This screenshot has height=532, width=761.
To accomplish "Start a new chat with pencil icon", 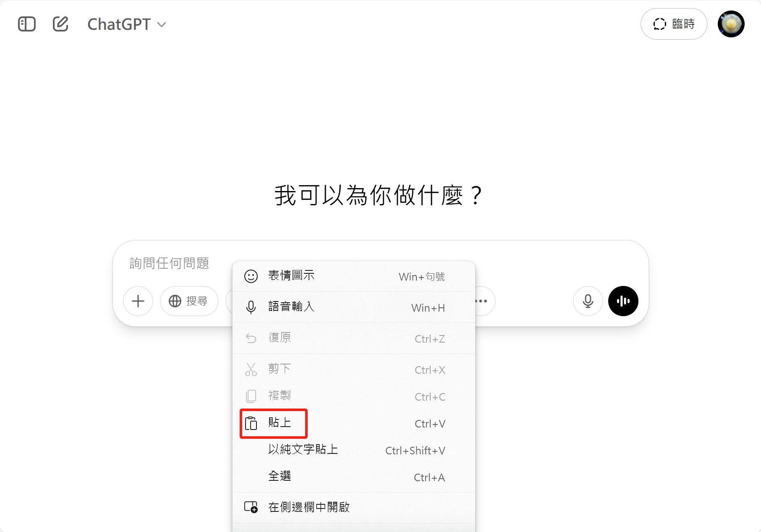I will pos(60,24).
